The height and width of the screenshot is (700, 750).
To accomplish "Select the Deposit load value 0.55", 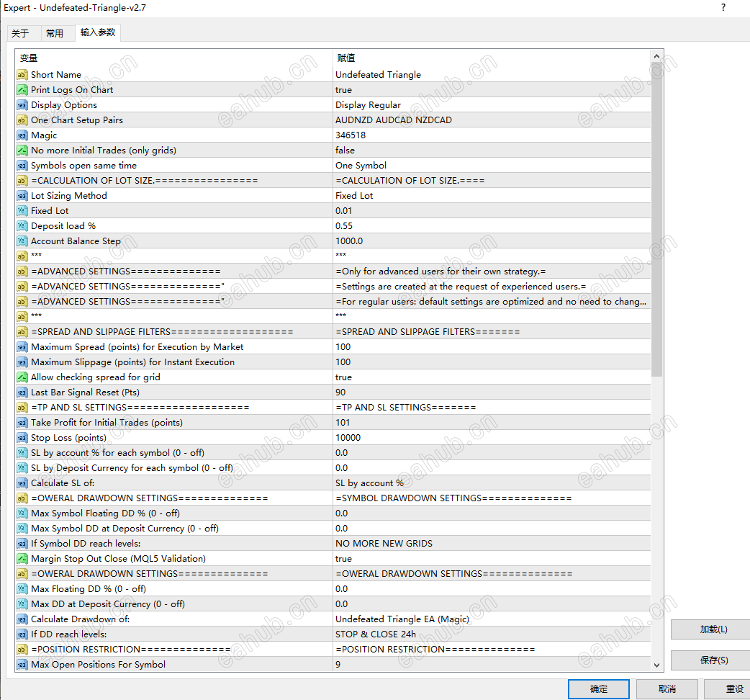I will (492, 226).
